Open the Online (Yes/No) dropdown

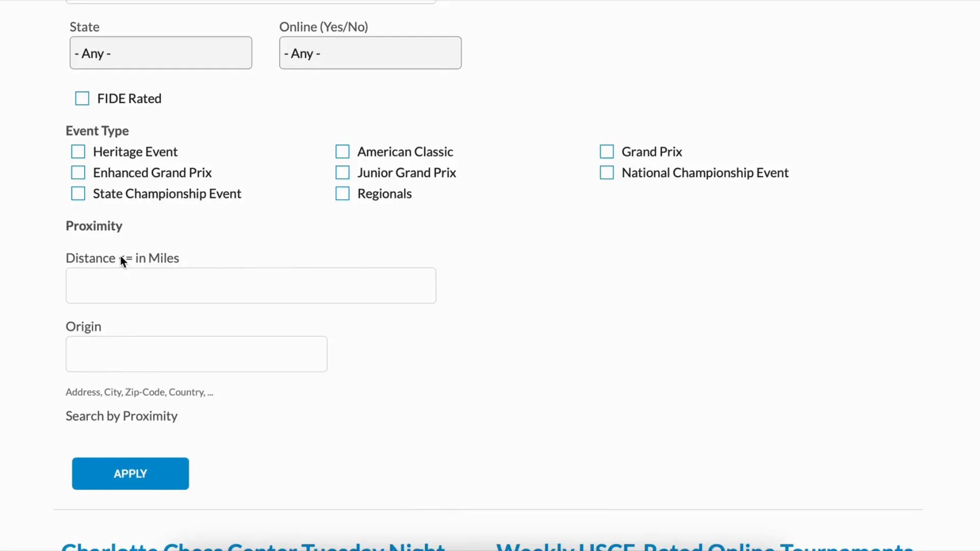370,53
